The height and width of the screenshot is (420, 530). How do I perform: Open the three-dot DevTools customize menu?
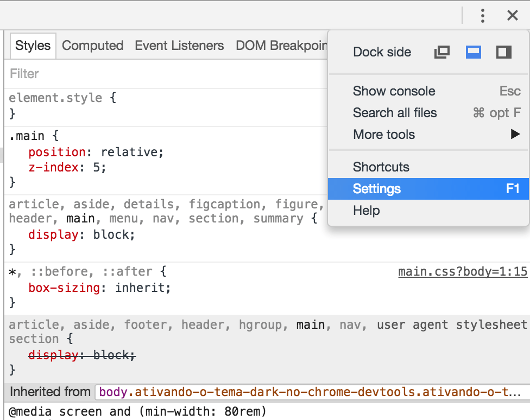coord(483,16)
